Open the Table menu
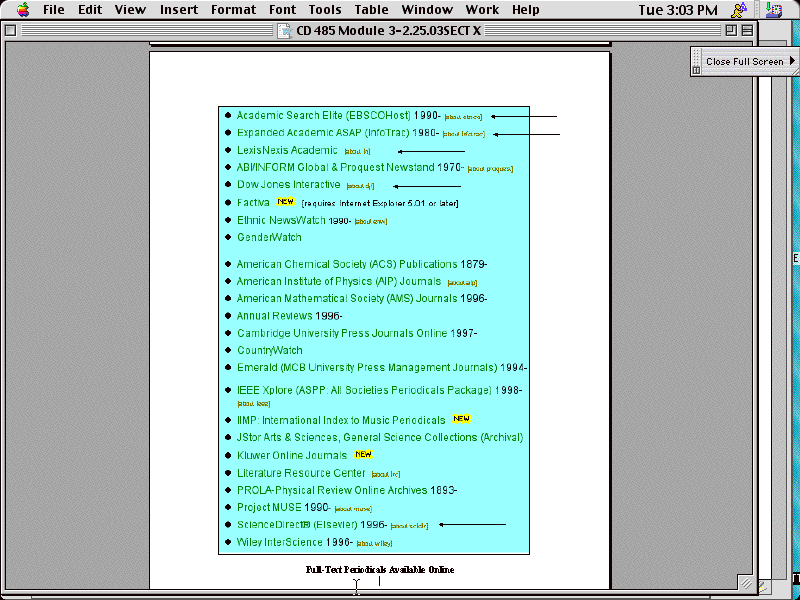 click(371, 10)
